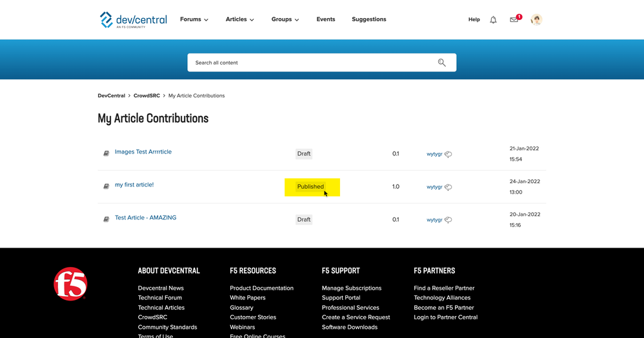Image resolution: width=644 pixels, height=338 pixels.
Task: Open the Support Portal link
Action: click(x=341, y=298)
